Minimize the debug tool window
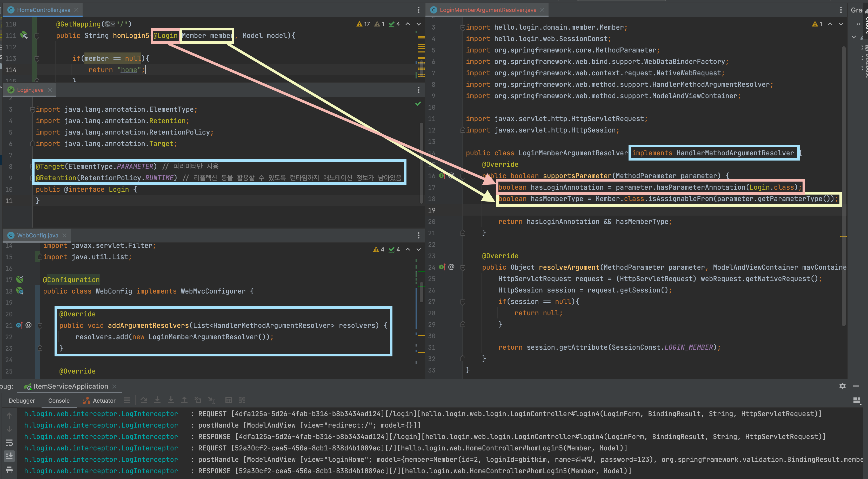The height and width of the screenshot is (479, 868). (856, 386)
